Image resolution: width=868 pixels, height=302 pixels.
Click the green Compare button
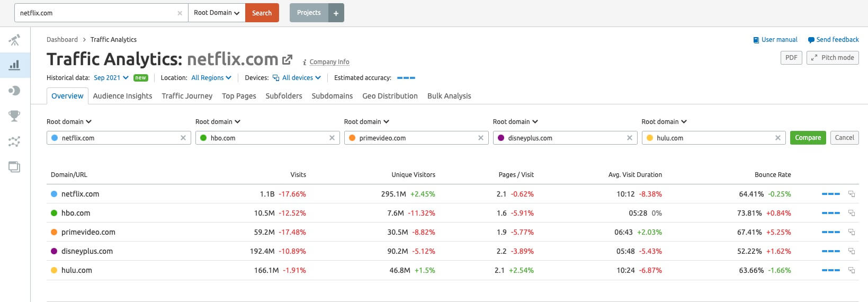[808, 138]
